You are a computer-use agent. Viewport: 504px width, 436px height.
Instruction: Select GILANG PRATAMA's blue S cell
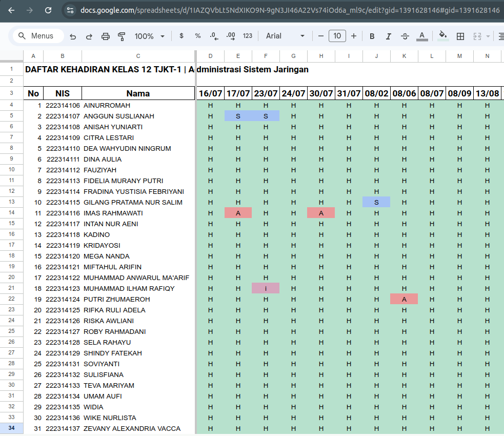[x=376, y=202]
